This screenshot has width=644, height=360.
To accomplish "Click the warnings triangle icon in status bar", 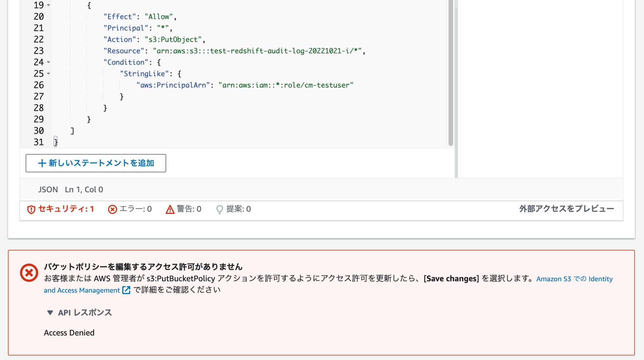I will pos(170,209).
